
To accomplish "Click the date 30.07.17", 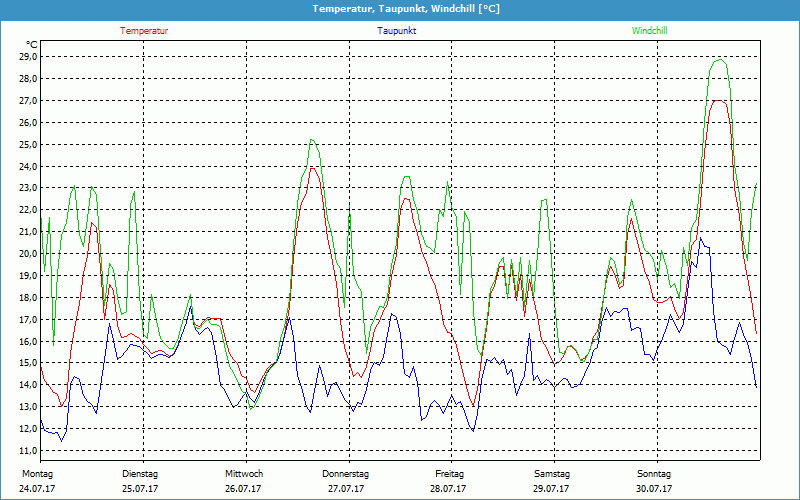I will 654,489.
